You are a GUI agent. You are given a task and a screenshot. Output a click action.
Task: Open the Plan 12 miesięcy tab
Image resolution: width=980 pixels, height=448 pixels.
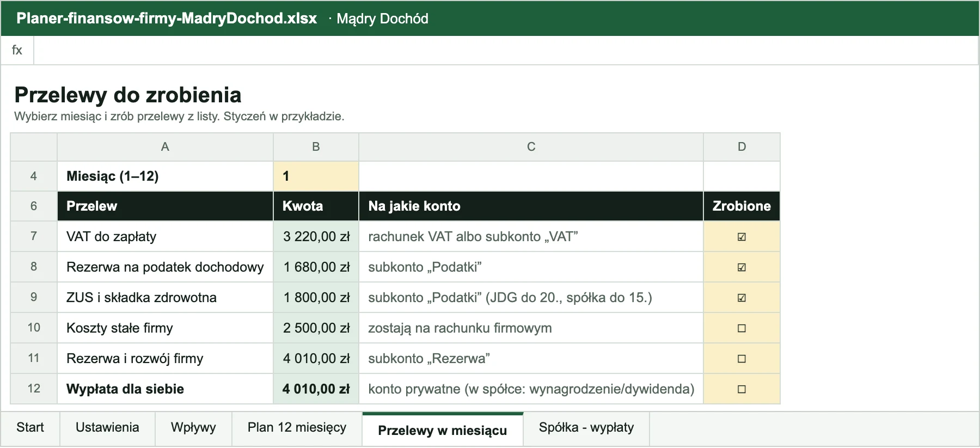coord(297,428)
